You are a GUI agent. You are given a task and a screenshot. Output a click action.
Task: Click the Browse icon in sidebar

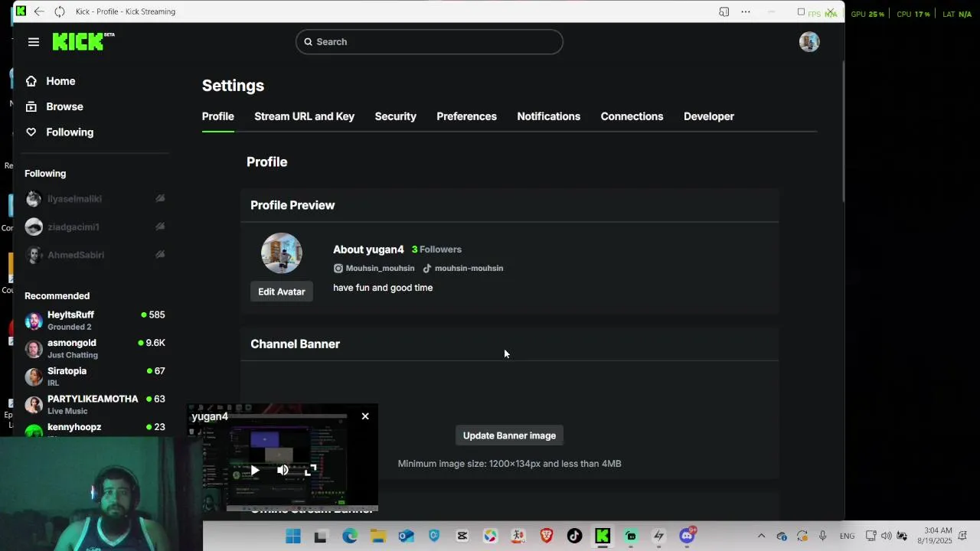(x=31, y=106)
